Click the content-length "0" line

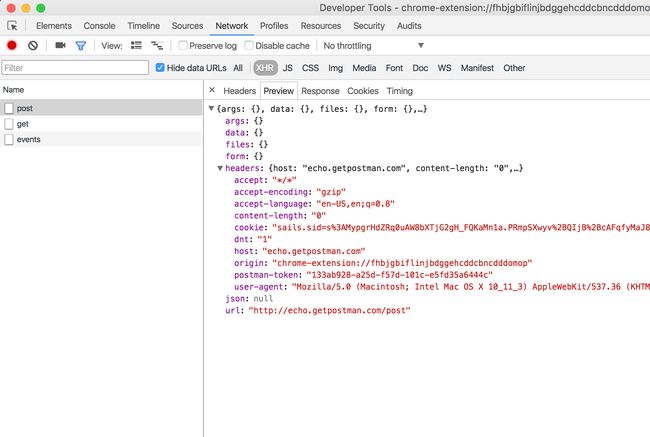point(280,216)
